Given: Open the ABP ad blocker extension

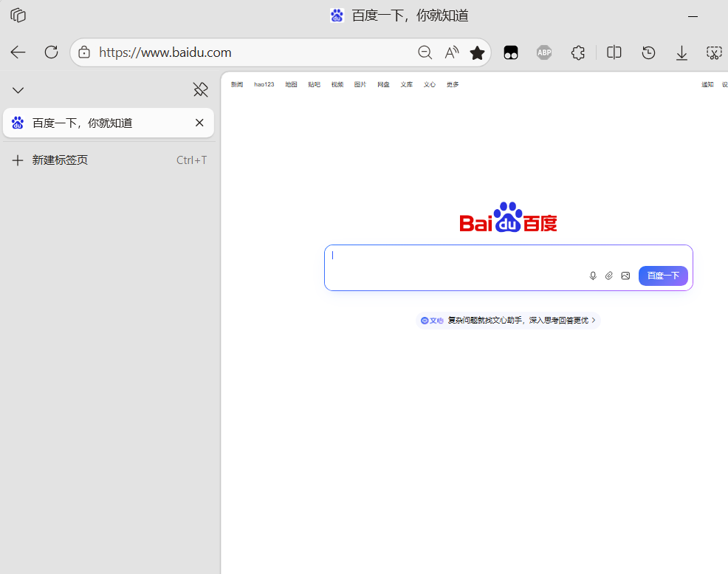Looking at the screenshot, I should (544, 52).
